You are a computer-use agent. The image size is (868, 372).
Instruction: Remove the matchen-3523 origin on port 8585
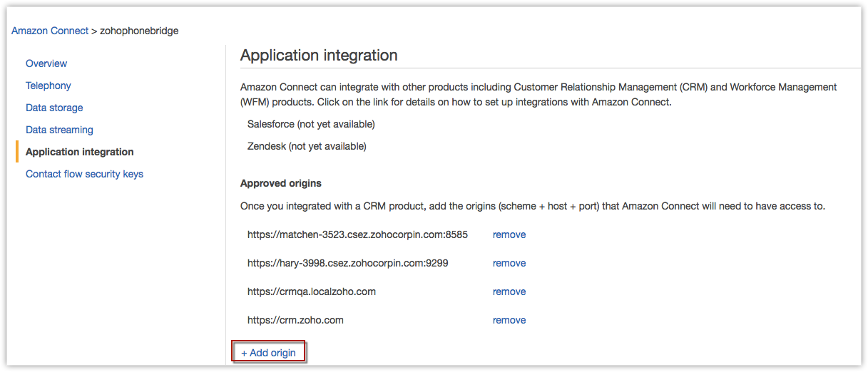[509, 234]
